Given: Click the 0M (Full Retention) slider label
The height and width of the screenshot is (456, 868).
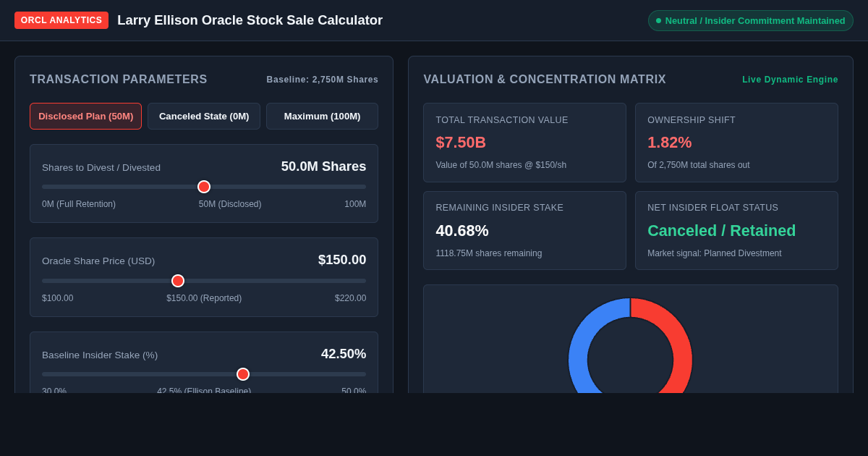Looking at the screenshot, I should tap(79, 204).
